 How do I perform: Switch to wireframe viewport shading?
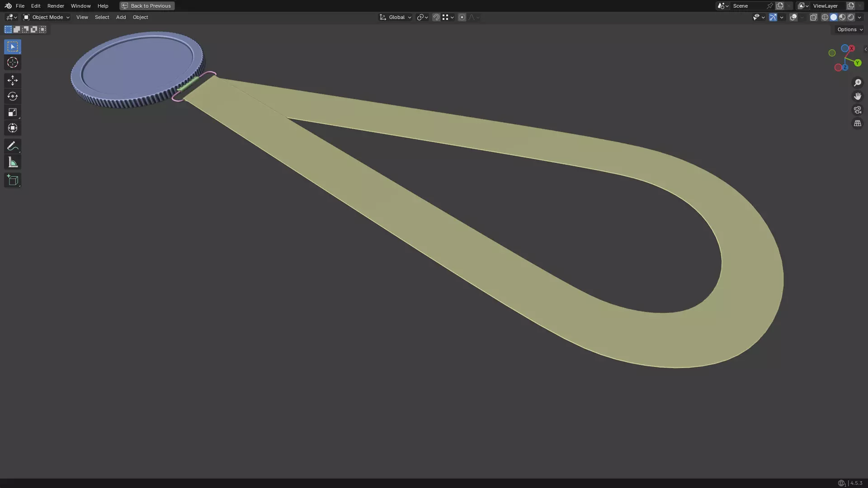[x=825, y=17]
